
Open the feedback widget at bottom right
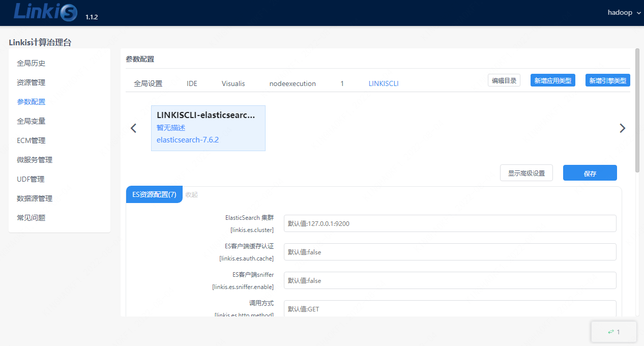pyautogui.click(x=613, y=331)
